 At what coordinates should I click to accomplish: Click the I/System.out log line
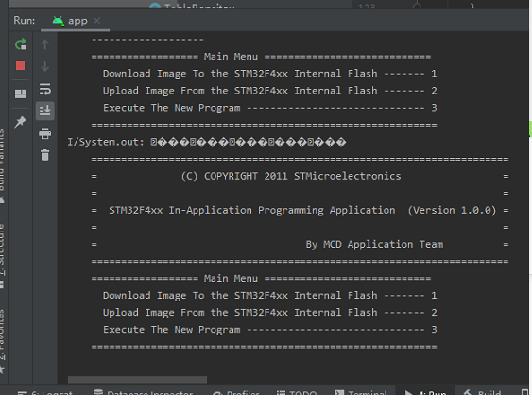pos(207,142)
